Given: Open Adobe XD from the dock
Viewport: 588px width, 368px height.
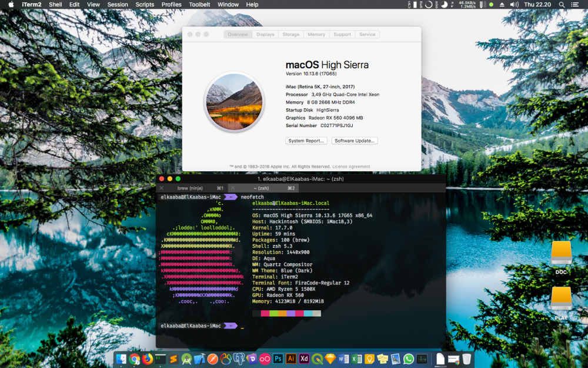Looking at the screenshot, I should [x=304, y=359].
